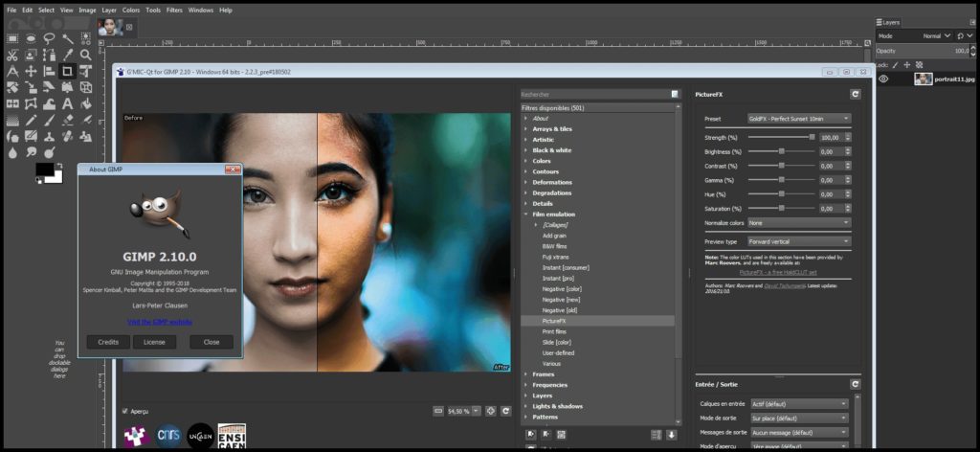Click the Rechercher filter search field
980x452 pixels.
tap(595, 95)
